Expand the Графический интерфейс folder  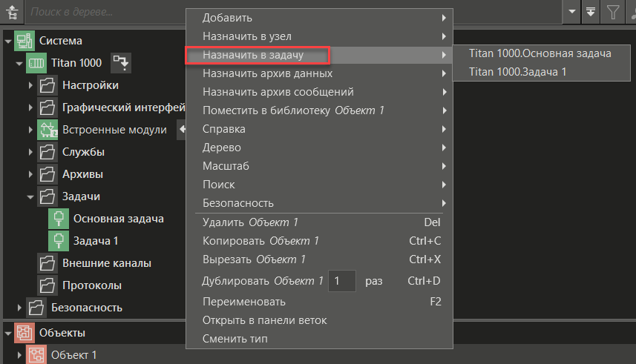[x=30, y=107]
